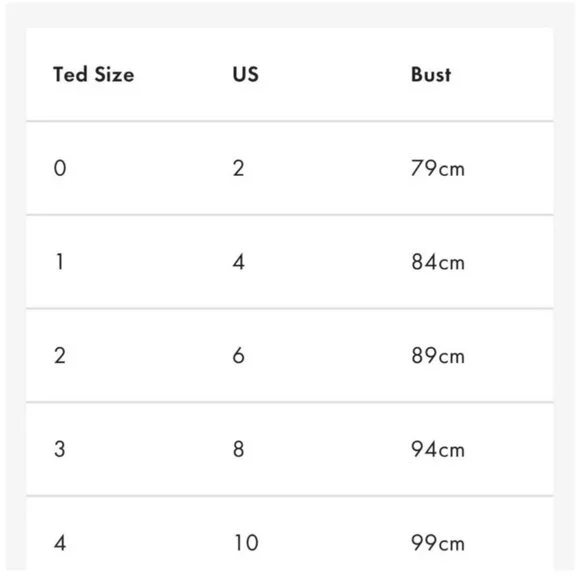The width and height of the screenshot is (580, 580).
Task: Select Ted Size 3 cell
Action: (x=60, y=449)
